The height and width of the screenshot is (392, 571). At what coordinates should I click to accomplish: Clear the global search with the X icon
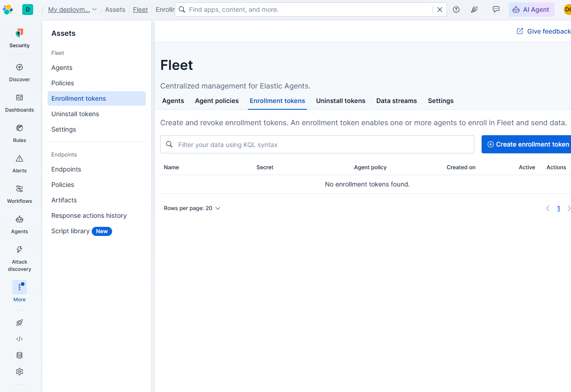[x=439, y=10]
